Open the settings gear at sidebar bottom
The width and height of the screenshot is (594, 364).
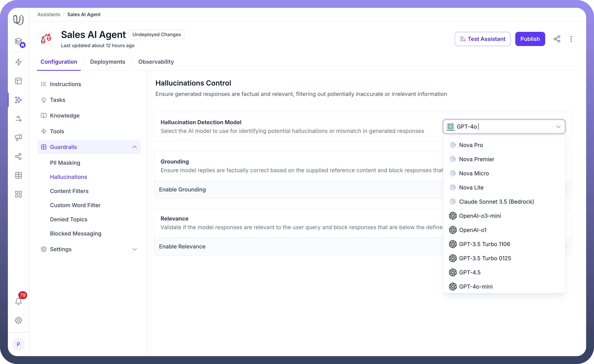coord(19,320)
